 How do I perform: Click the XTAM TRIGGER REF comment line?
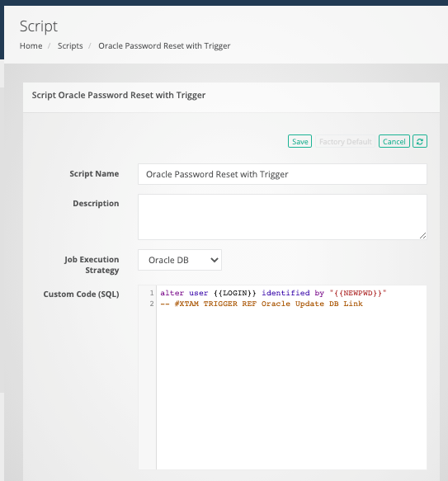pos(262,304)
